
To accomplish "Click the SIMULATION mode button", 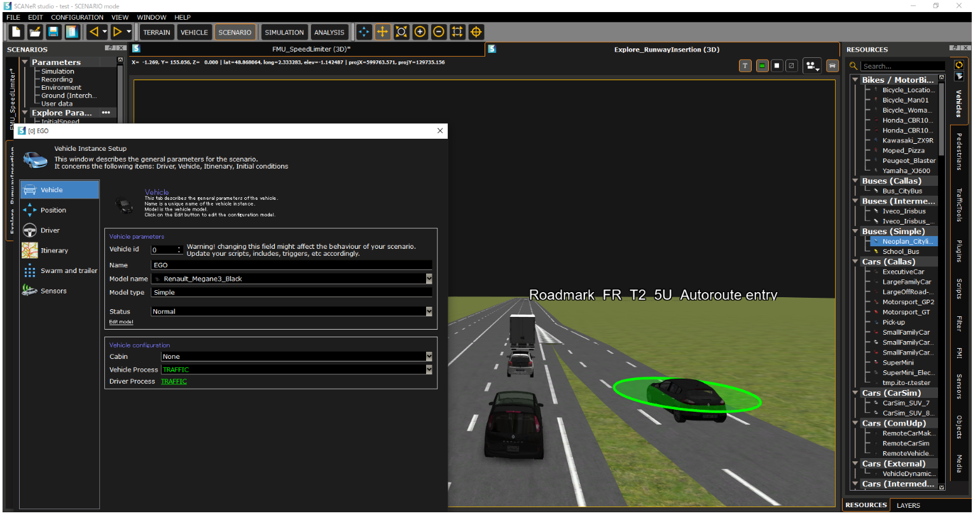I will 284,32.
